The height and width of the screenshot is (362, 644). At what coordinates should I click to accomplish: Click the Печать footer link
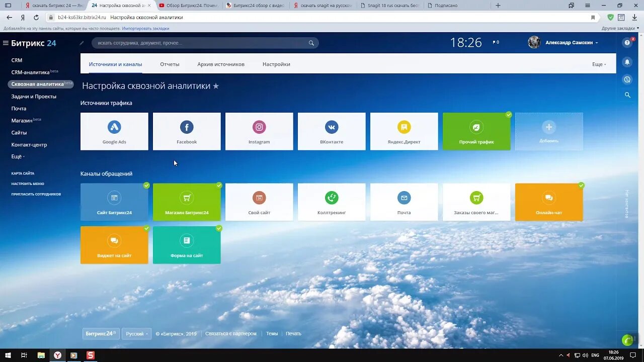(293, 334)
